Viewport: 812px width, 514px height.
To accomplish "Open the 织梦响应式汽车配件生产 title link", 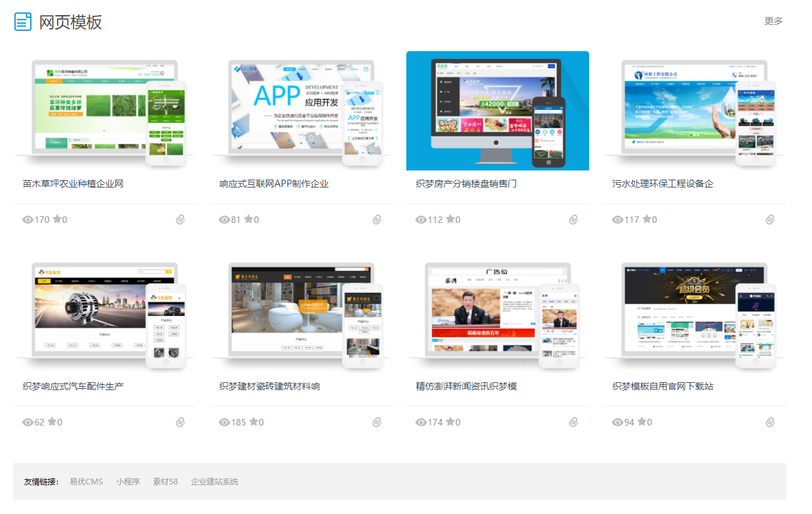I will (73, 386).
